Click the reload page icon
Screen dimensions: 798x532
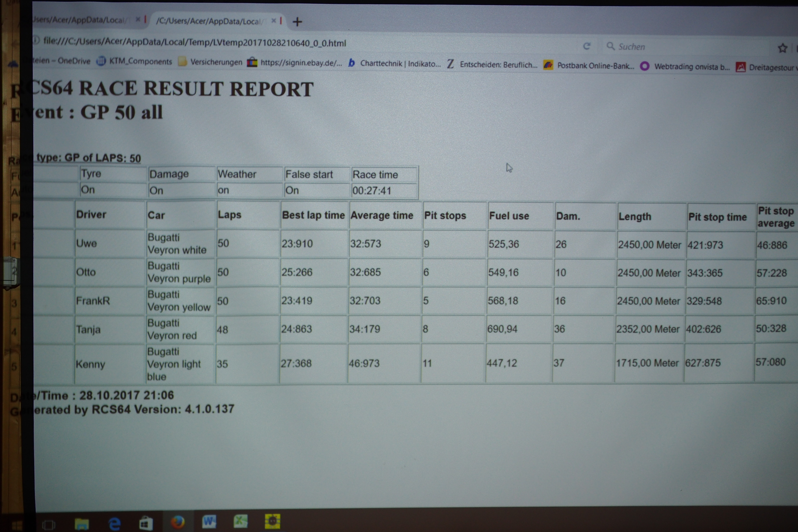point(587,46)
